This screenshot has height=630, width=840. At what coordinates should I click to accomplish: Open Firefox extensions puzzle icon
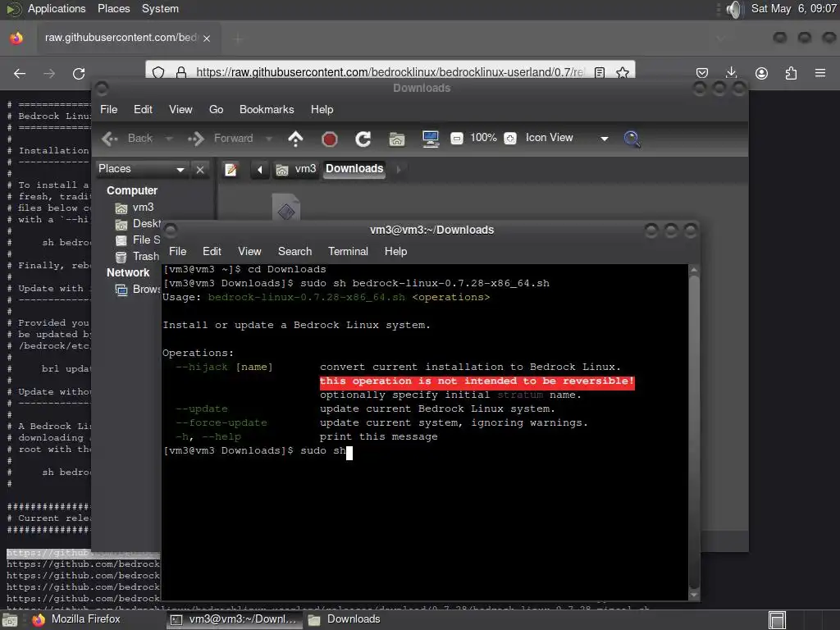[x=791, y=73]
